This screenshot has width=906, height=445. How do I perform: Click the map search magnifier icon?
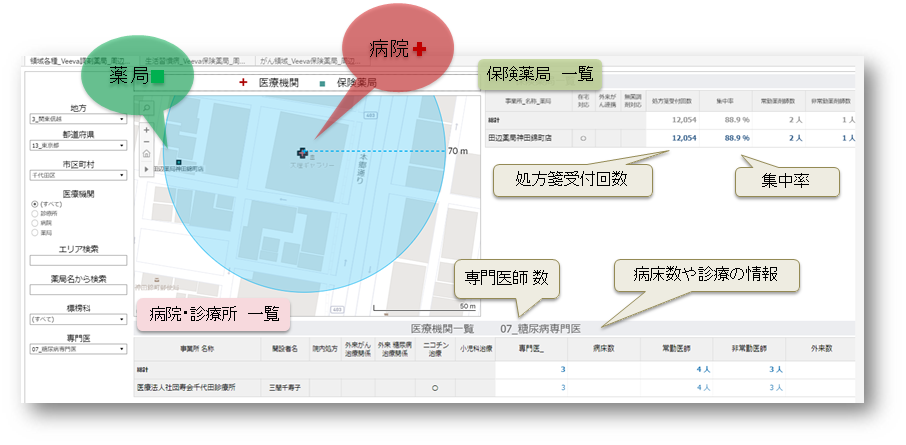(147, 105)
